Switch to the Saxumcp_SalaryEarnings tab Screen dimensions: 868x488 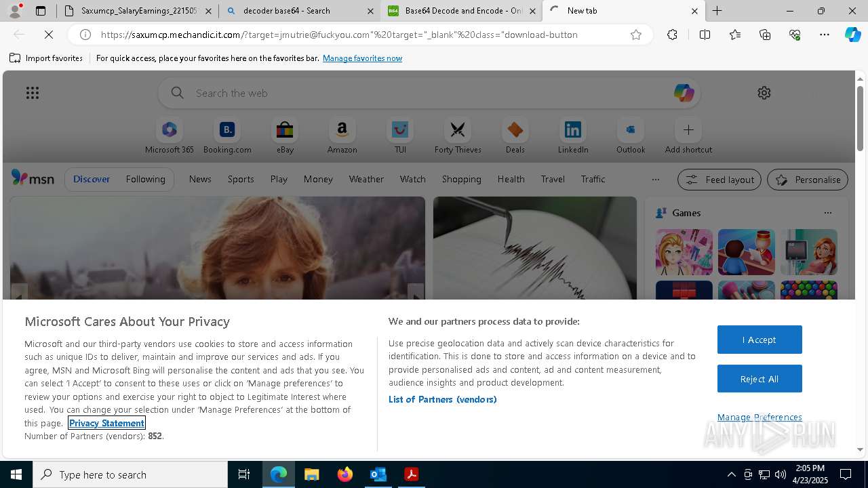[x=138, y=11]
